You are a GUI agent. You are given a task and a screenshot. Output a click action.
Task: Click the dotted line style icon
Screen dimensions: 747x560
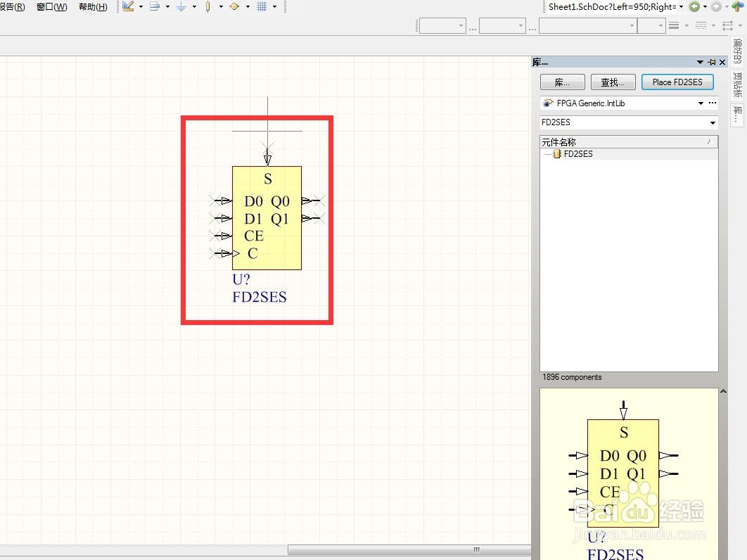pos(701,26)
